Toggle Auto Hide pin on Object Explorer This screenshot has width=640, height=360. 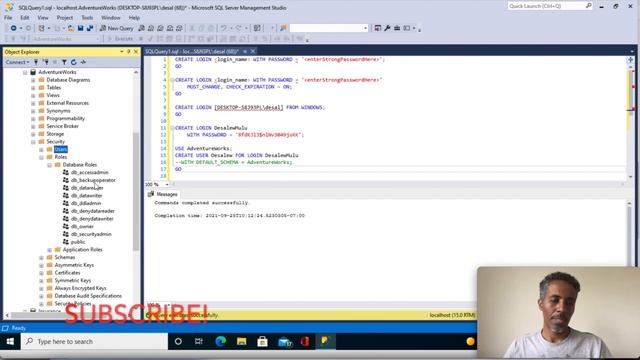(x=129, y=52)
